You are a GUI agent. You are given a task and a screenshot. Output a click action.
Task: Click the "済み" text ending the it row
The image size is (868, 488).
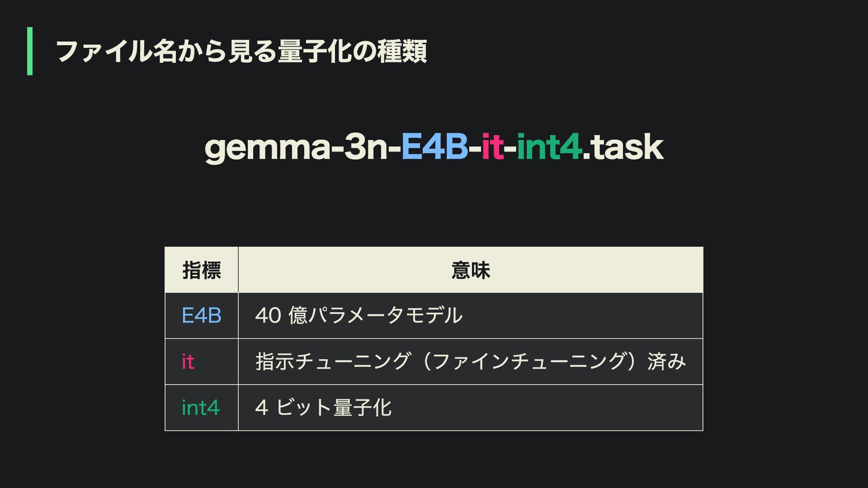click(x=667, y=362)
